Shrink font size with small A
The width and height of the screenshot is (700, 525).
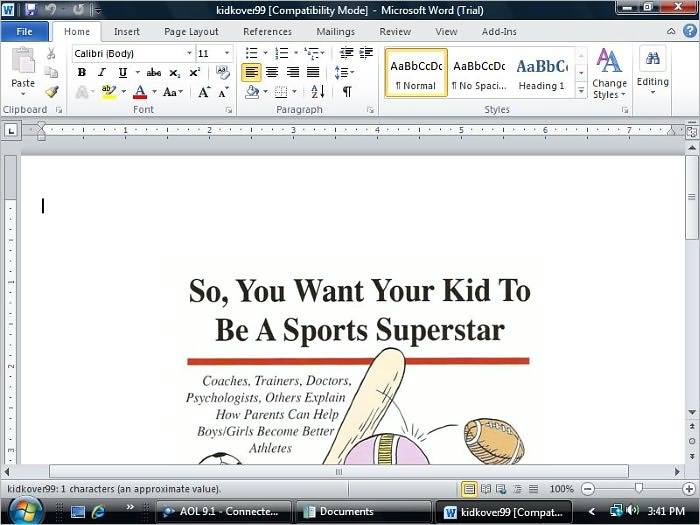(x=223, y=92)
